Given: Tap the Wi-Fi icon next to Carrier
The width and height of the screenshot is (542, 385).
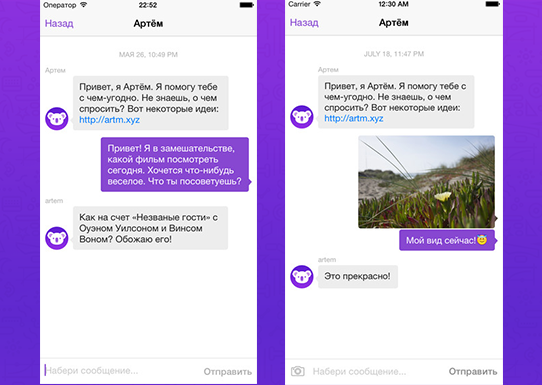Looking at the screenshot, I should point(317,4).
